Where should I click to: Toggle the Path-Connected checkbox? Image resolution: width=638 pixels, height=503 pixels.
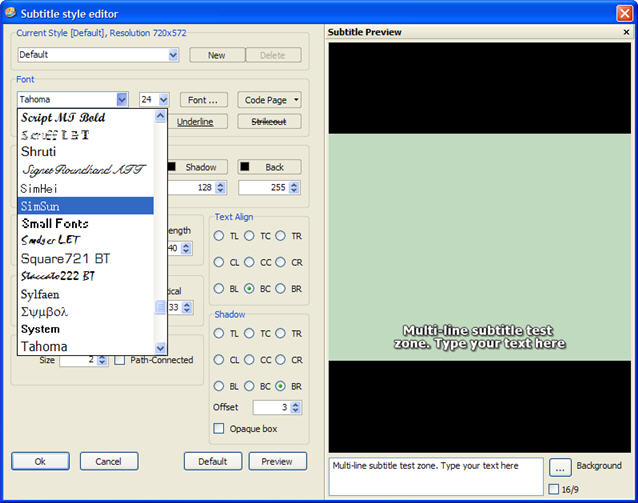120,360
